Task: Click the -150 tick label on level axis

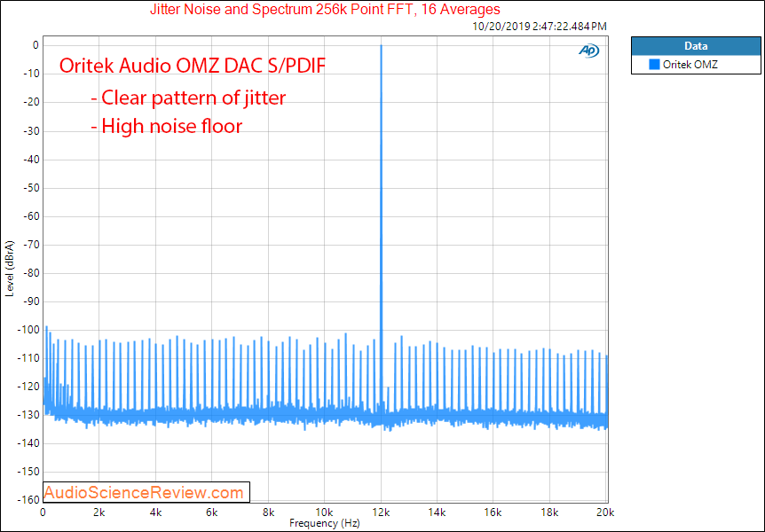Action: [28, 472]
